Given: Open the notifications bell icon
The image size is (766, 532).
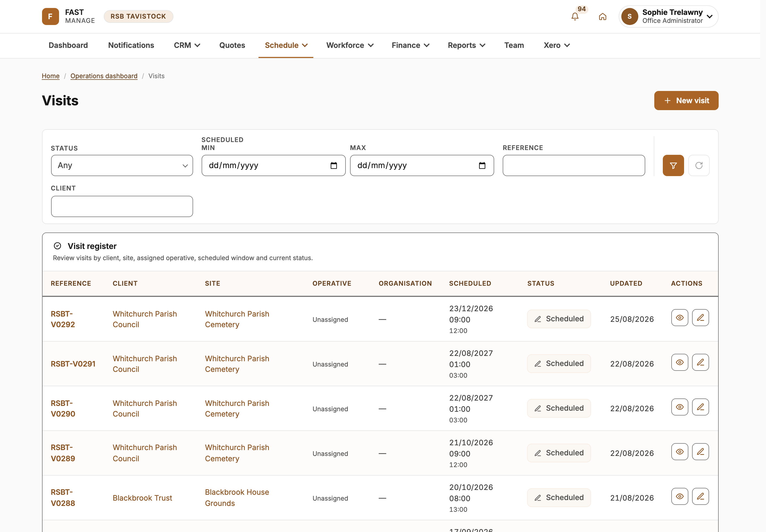Looking at the screenshot, I should [x=575, y=16].
